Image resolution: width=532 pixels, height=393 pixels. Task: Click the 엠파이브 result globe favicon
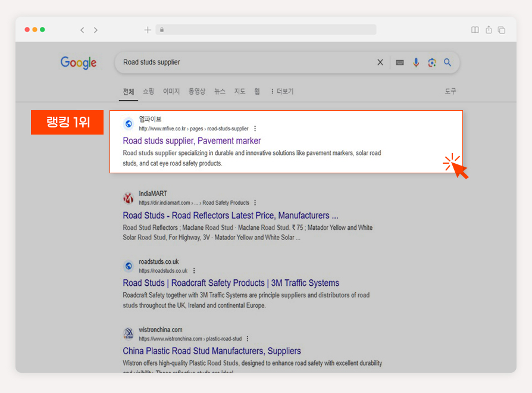point(129,123)
